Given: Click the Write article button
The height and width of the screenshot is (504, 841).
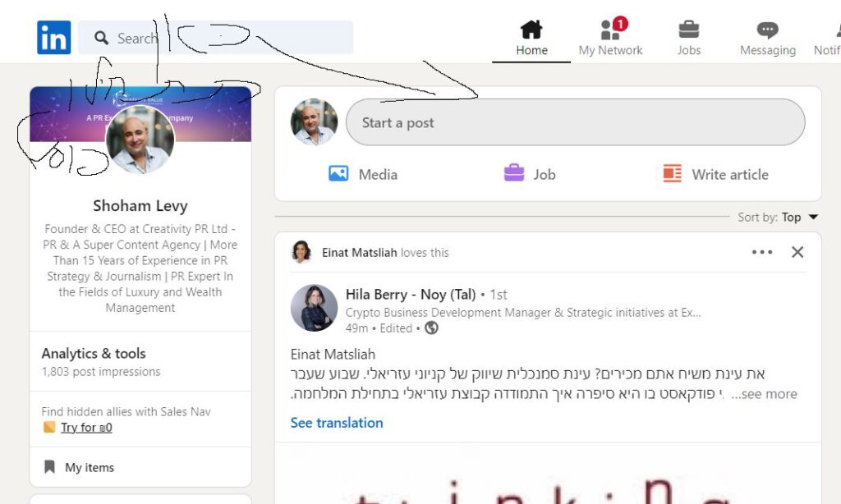Looking at the screenshot, I should [715, 174].
